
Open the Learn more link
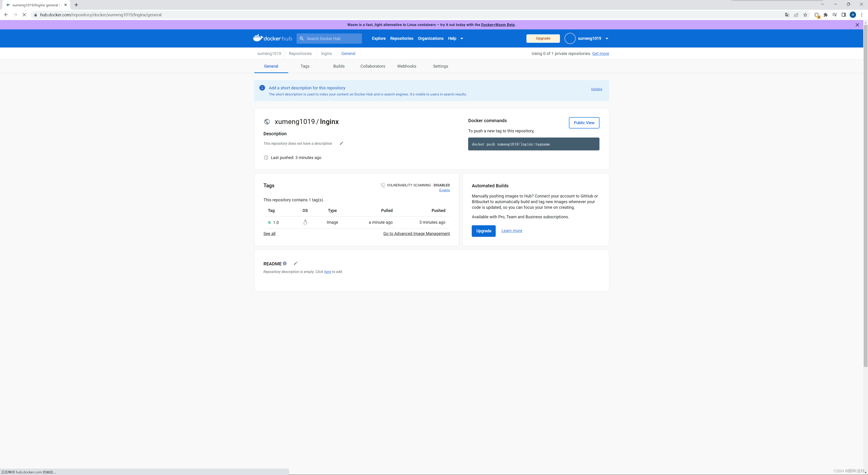click(x=512, y=230)
